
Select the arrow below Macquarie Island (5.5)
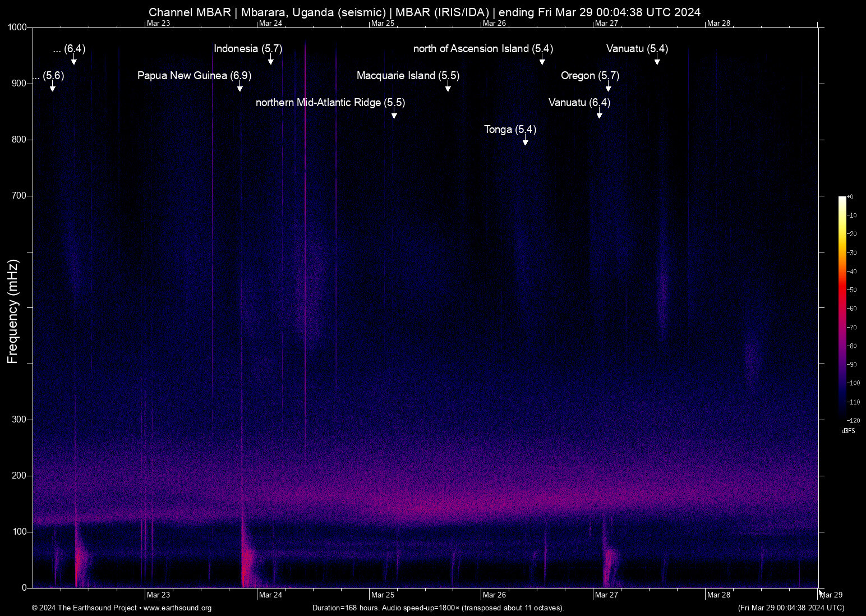click(x=448, y=86)
